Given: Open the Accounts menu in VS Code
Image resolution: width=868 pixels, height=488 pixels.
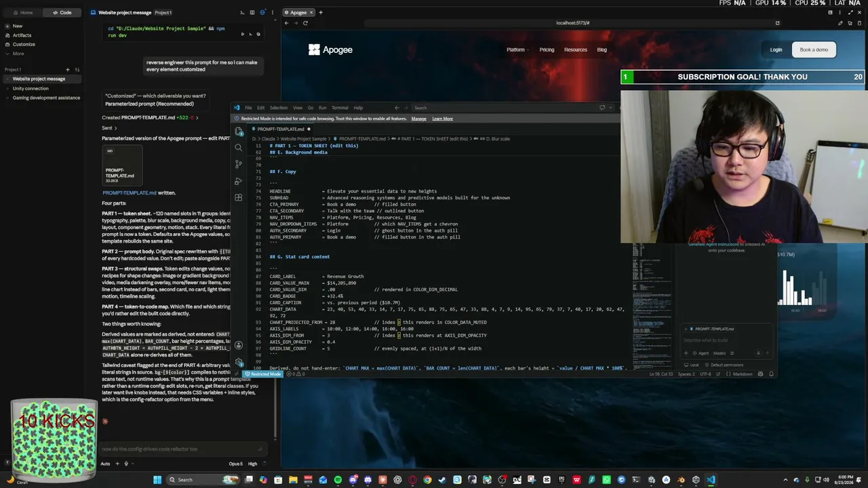Looking at the screenshot, I should (239, 346).
